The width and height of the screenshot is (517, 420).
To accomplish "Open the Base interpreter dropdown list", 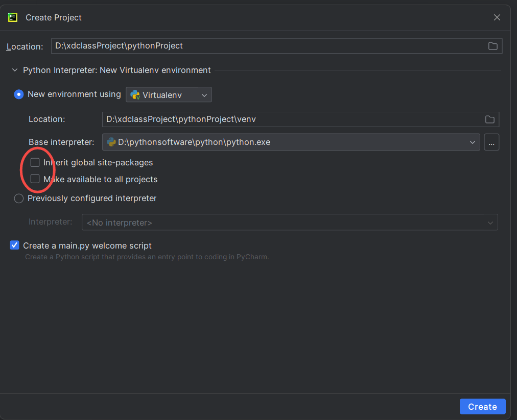I will pyautogui.click(x=291, y=142).
